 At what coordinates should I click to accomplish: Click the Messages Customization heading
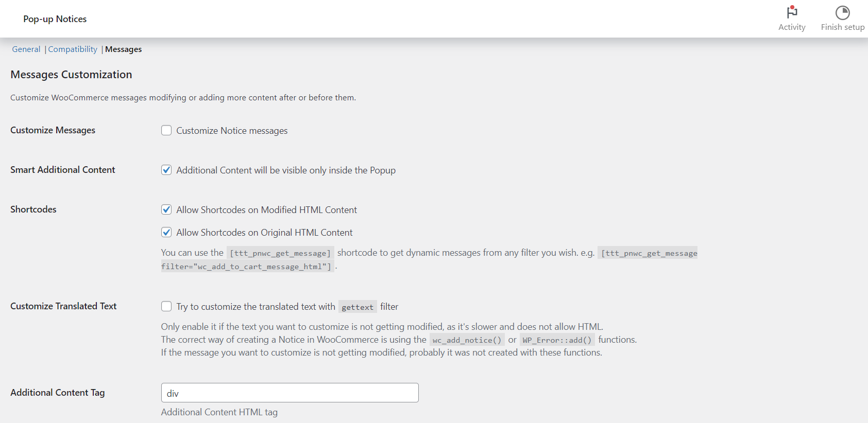coord(71,75)
